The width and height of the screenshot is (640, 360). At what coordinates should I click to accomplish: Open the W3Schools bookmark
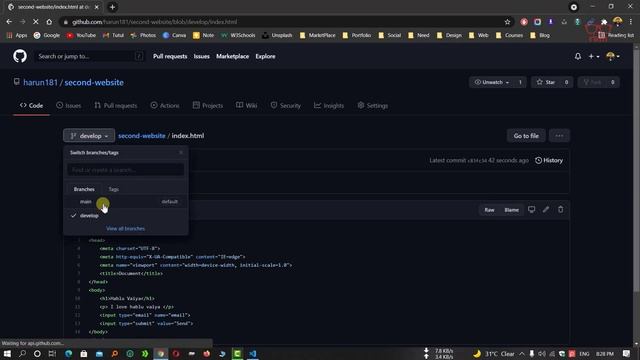(238, 36)
